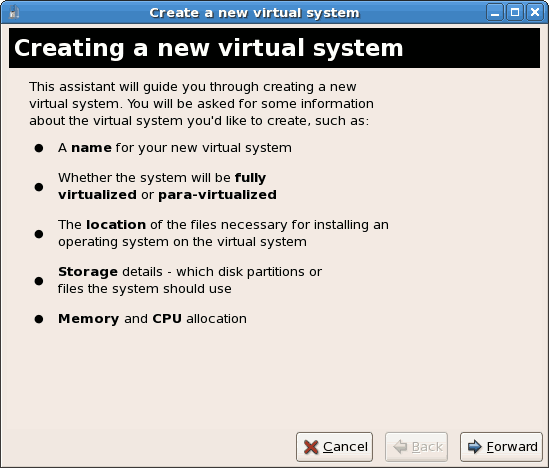Click the Forward button
Viewport: 549px width, 468px height.
pos(501,447)
